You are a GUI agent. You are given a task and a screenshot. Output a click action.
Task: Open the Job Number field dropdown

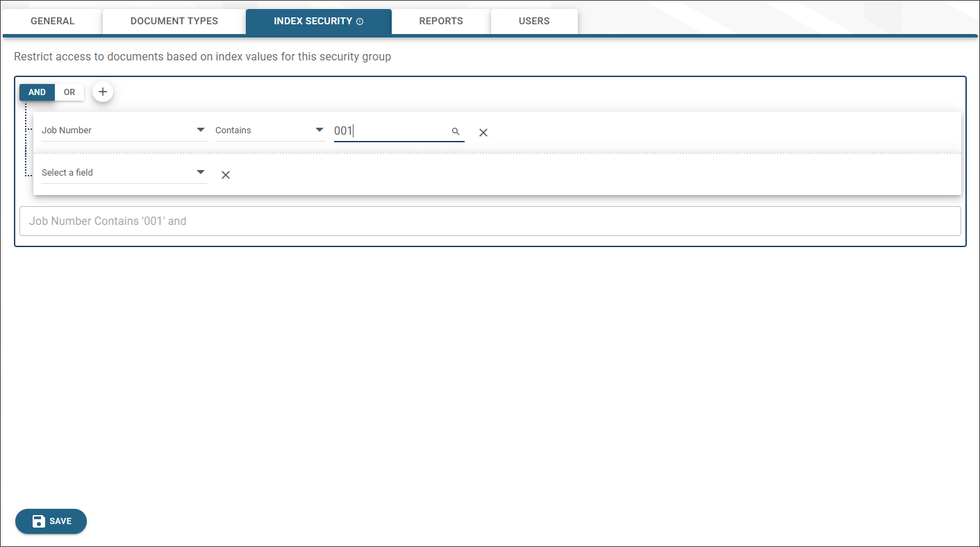(x=124, y=131)
